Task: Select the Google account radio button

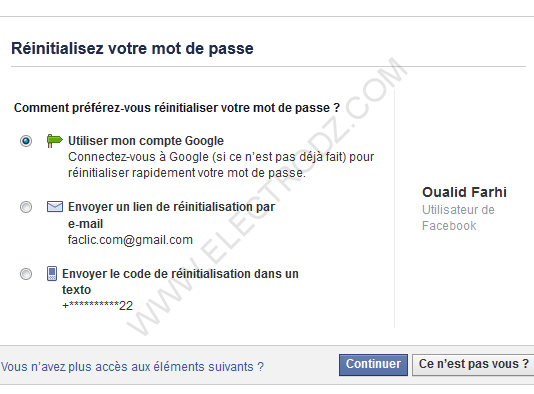Action: 26,141
